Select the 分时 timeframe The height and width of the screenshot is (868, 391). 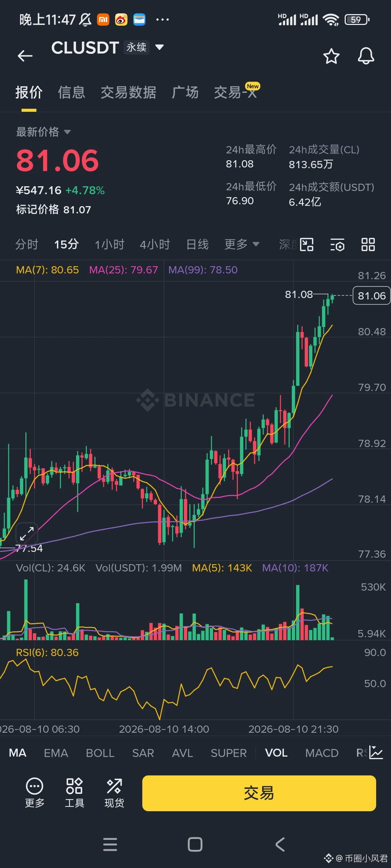point(27,244)
